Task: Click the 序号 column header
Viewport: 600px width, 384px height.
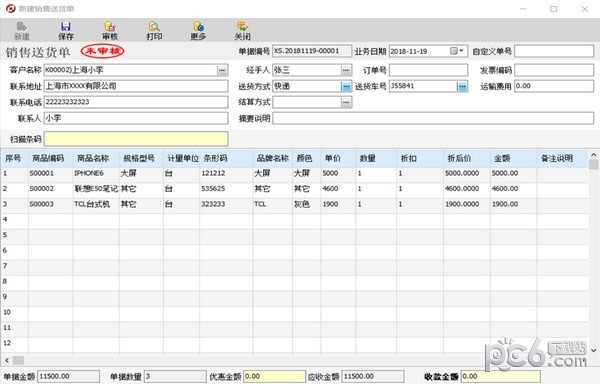Action: [14, 158]
